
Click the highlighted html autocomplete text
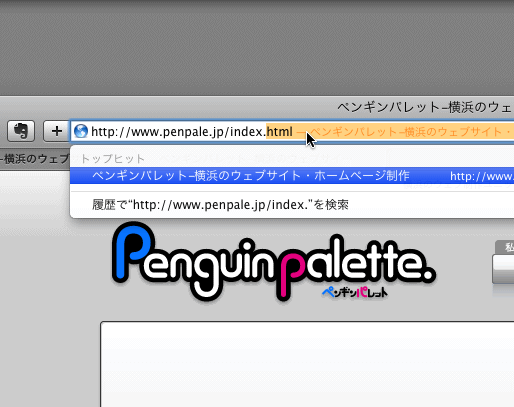point(279,132)
